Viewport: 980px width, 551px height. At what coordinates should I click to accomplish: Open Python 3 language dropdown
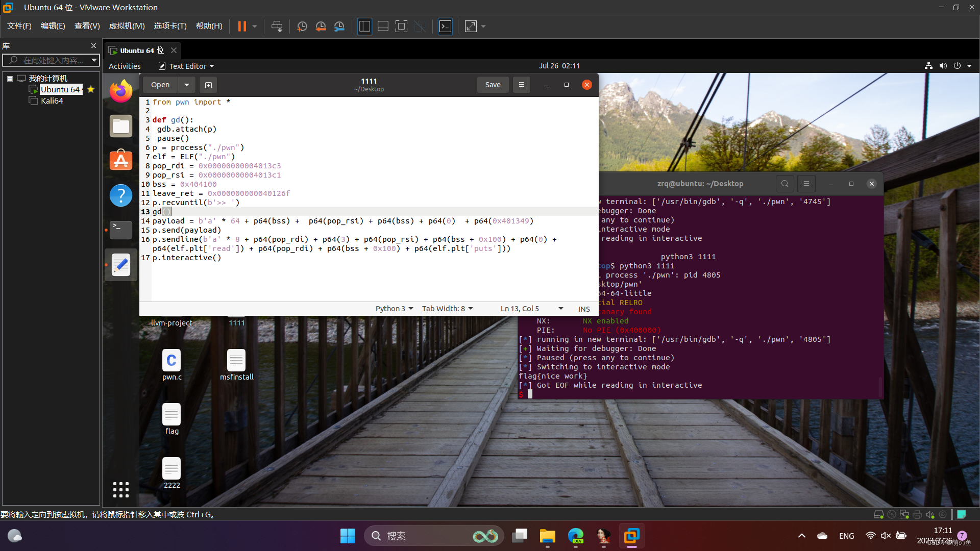click(x=394, y=309)
